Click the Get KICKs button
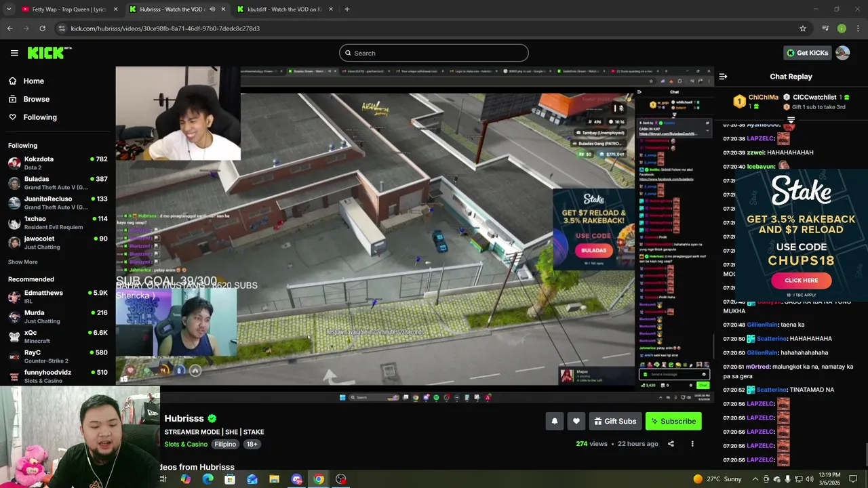Screen dimensions: 868x488 pyautogui.click(x=807, y=53)
